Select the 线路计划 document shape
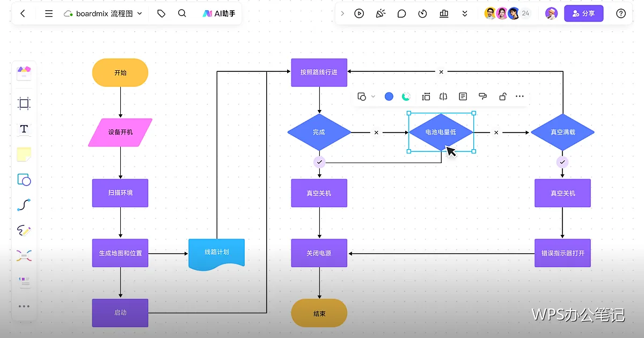Image resolution: width=644 pixels, height=338 pixels. pyautogui.click(x=216, y=254)
